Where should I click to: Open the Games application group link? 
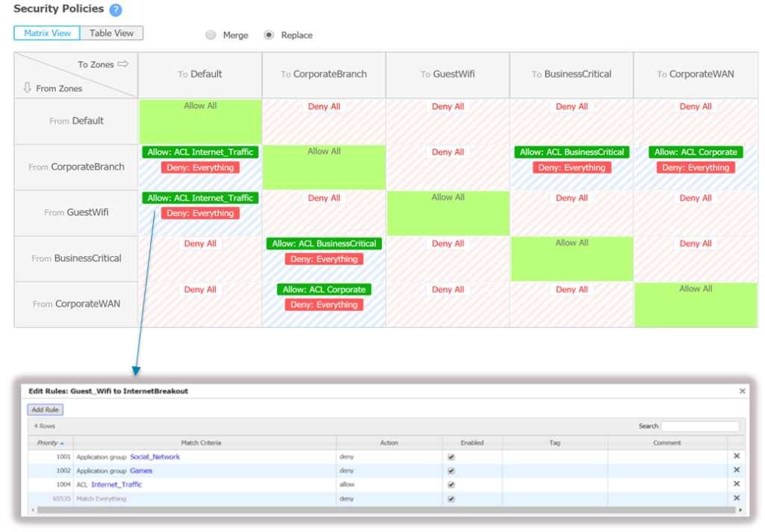(143, 471)
